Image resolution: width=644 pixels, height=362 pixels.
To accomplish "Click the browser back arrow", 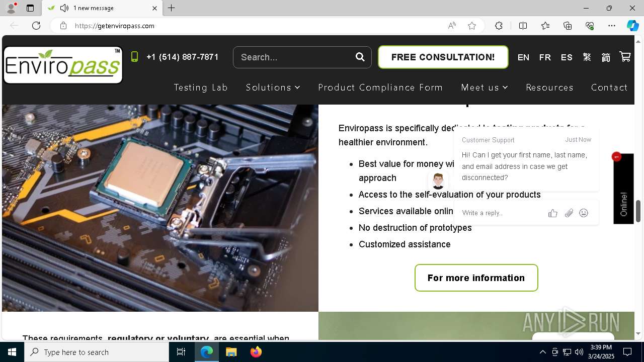I will (x=14, y=26).
